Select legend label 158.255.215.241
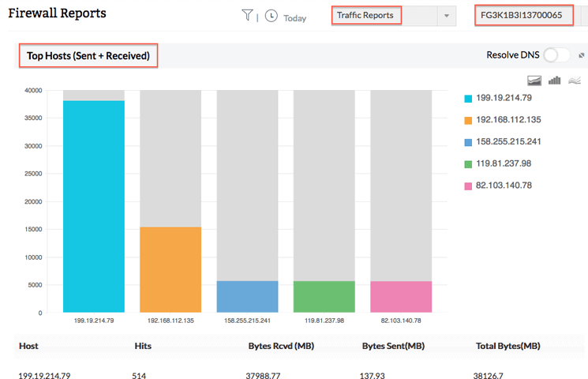This screenshot has height=379, width=588. (508, 141)
